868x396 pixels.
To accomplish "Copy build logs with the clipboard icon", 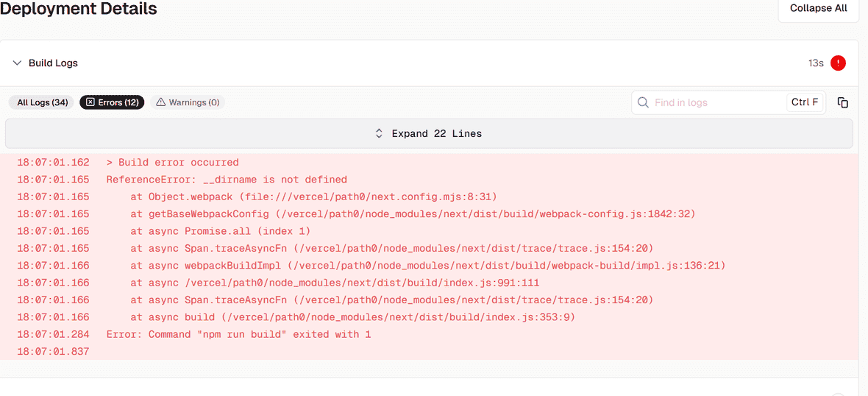I will [843, 102].
